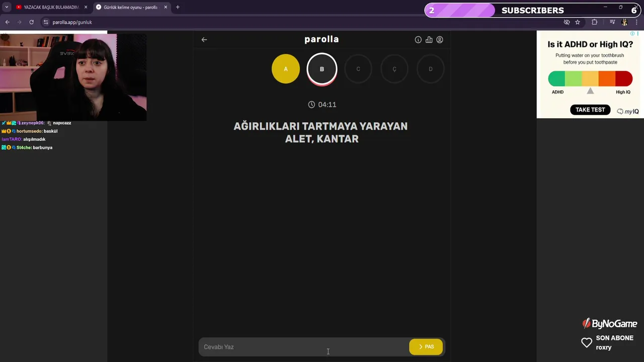Select the letter D circle
644x362 pixels.
[x=431, y=69]
